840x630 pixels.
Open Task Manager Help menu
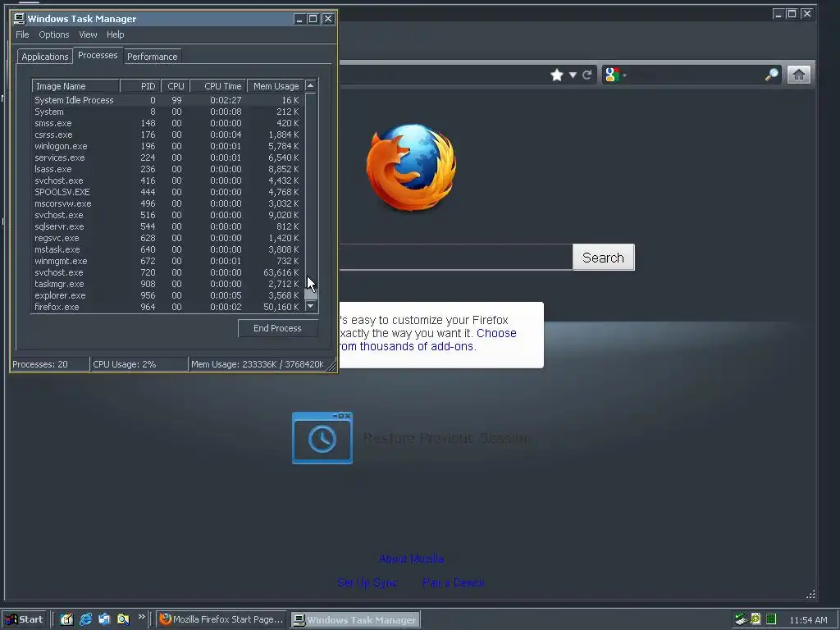click(115, 34)
